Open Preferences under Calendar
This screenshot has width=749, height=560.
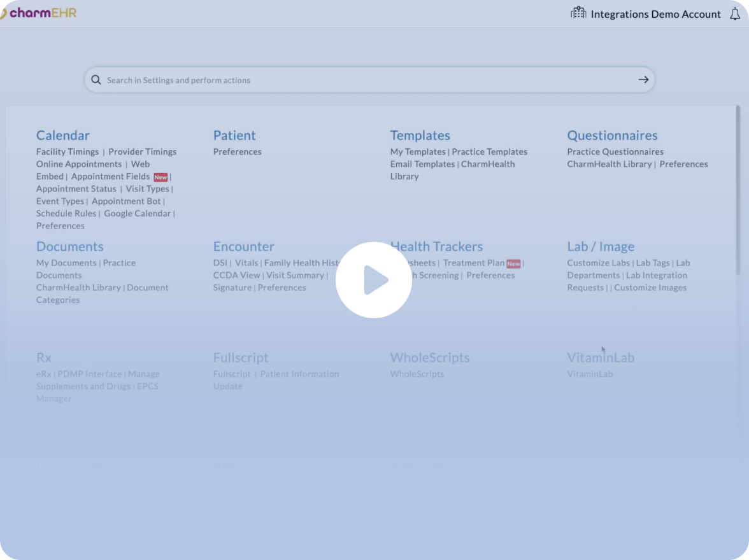tap(60, 226)
